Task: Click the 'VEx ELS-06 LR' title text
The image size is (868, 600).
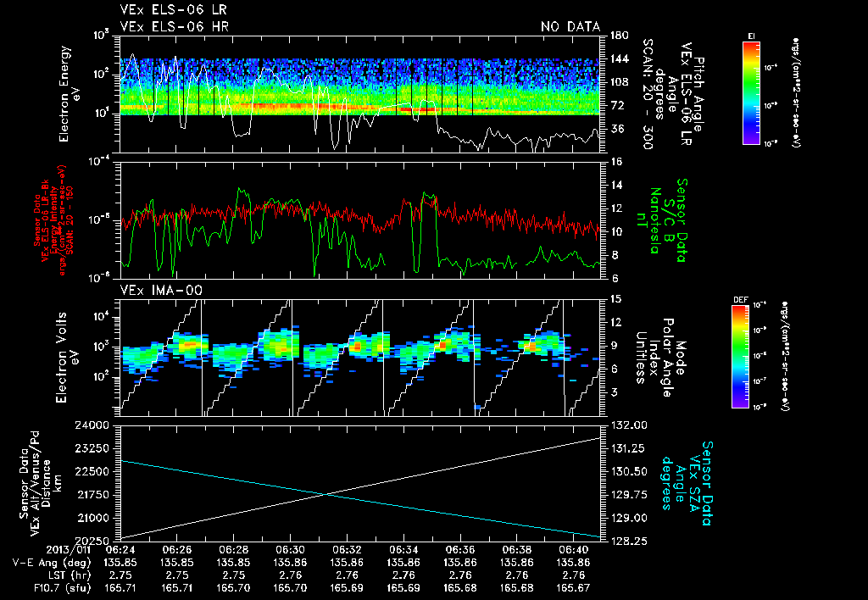Action: point(173,10)
